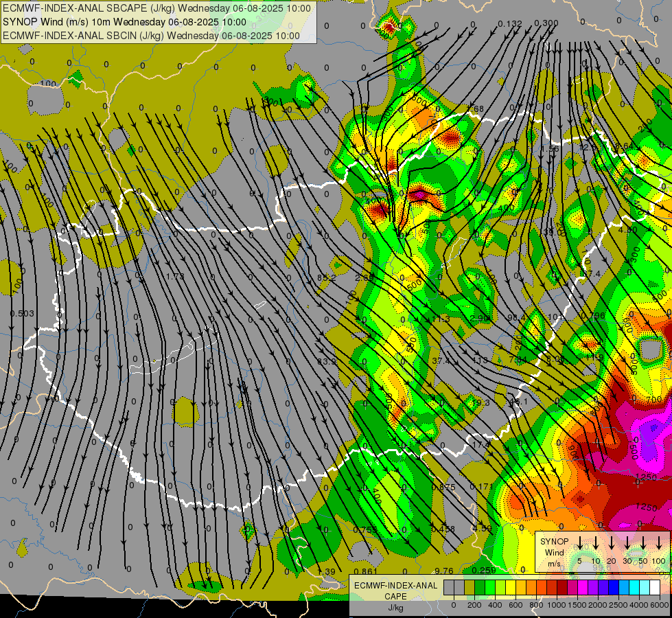Click the 100 m/s wind arrow in the SYNOP legend

tap(659, 543)
